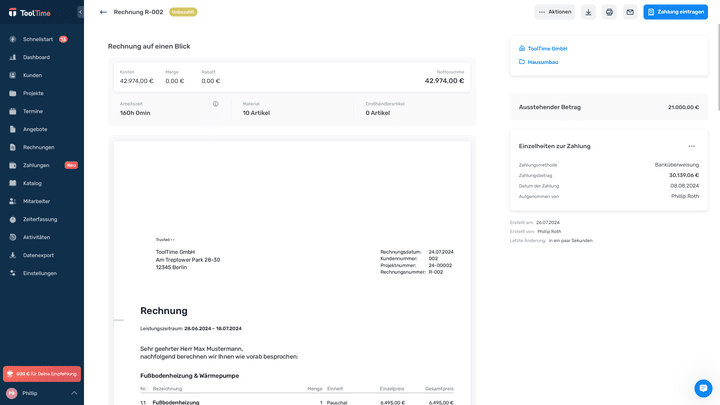Screen dimensions: 720x405
Task: Click the download invoice icon
Action: coord(588,12)
